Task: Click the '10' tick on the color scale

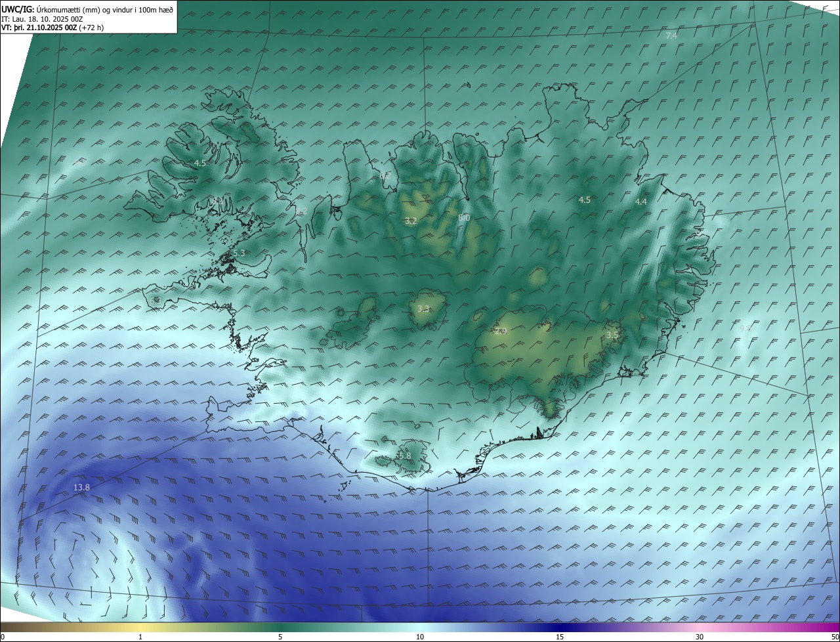Action: [420, 637]
